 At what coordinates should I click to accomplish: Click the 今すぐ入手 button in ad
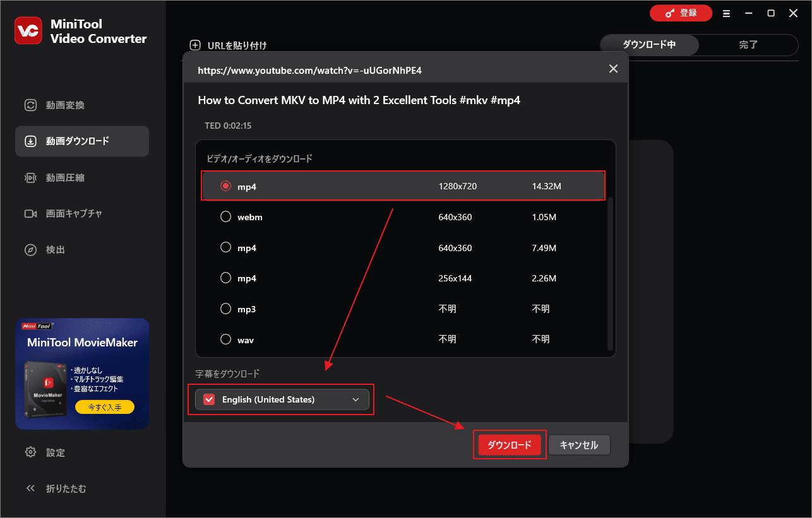pyautogui.click(x=105, y=407)
